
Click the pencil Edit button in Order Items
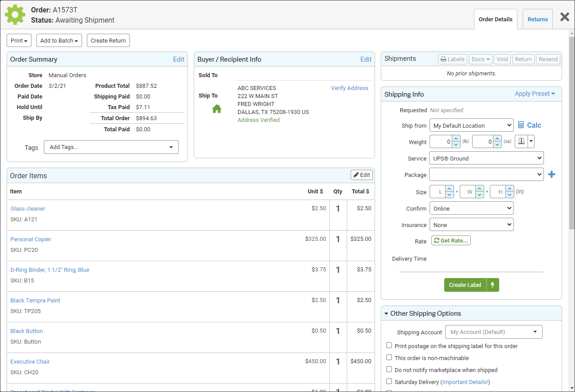coord(361,175)
